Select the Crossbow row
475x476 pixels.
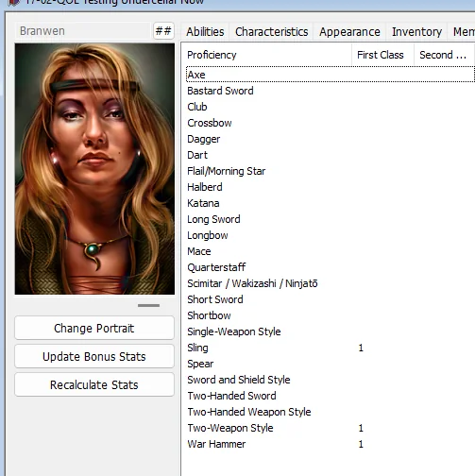coord(330,123)
